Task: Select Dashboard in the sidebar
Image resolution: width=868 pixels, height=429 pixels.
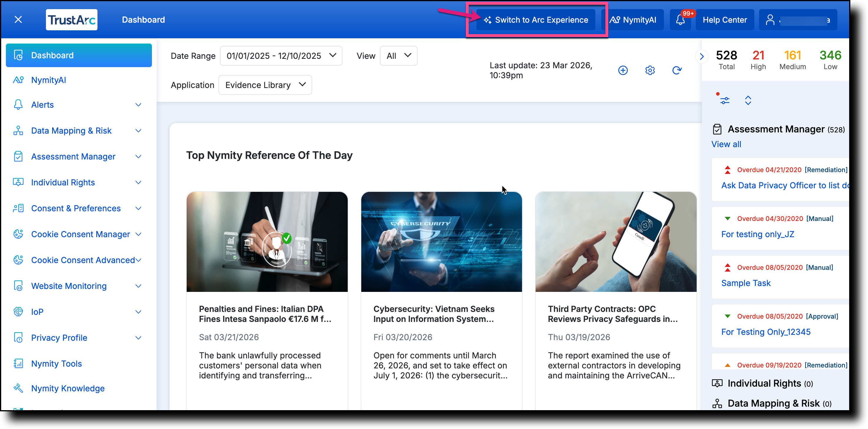Action: point(79,55)
